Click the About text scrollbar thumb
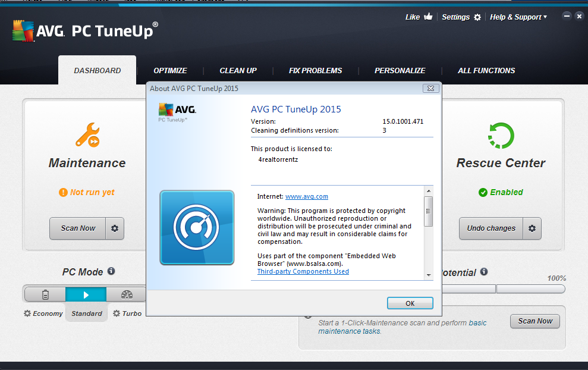This screenshot has height=370, width=588. [x=429, y=211]
